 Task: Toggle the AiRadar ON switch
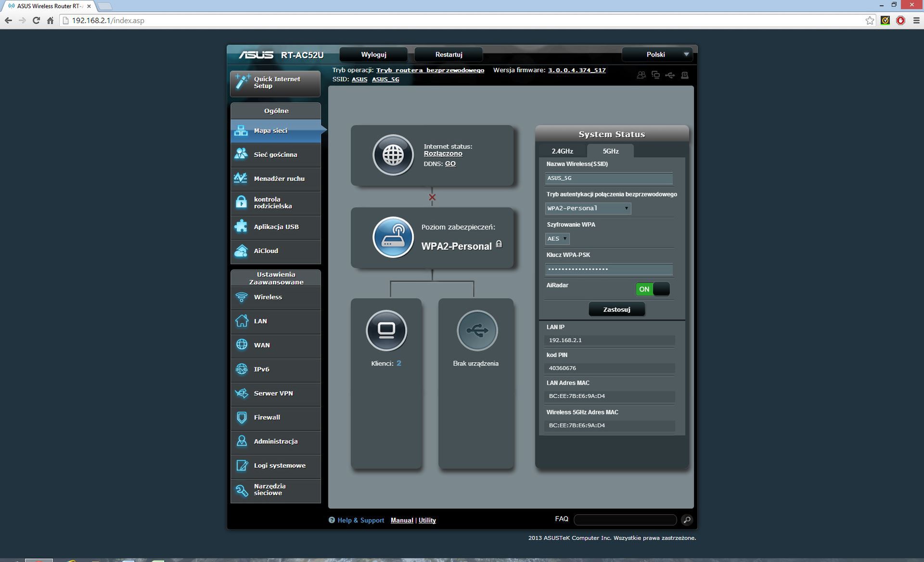click(653, 289)
